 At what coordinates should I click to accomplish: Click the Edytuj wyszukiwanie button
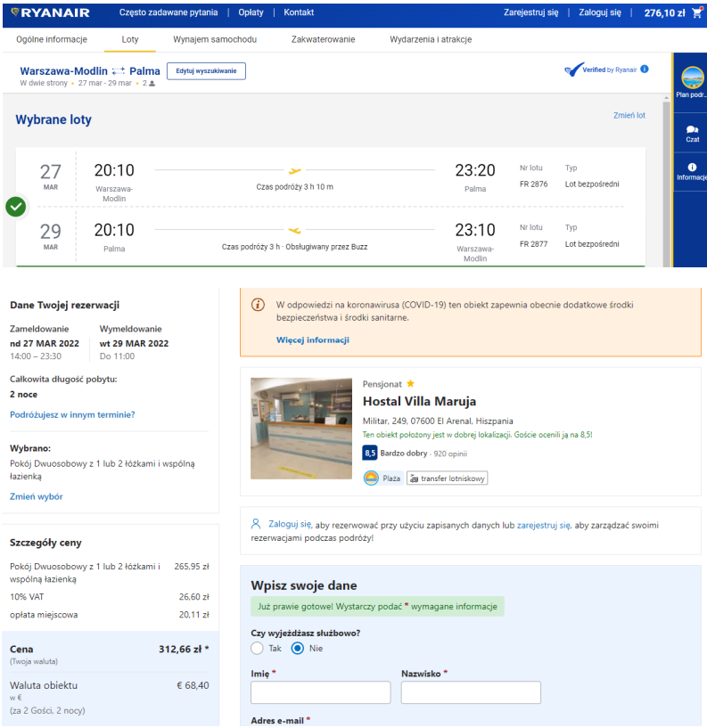(206, 71)
